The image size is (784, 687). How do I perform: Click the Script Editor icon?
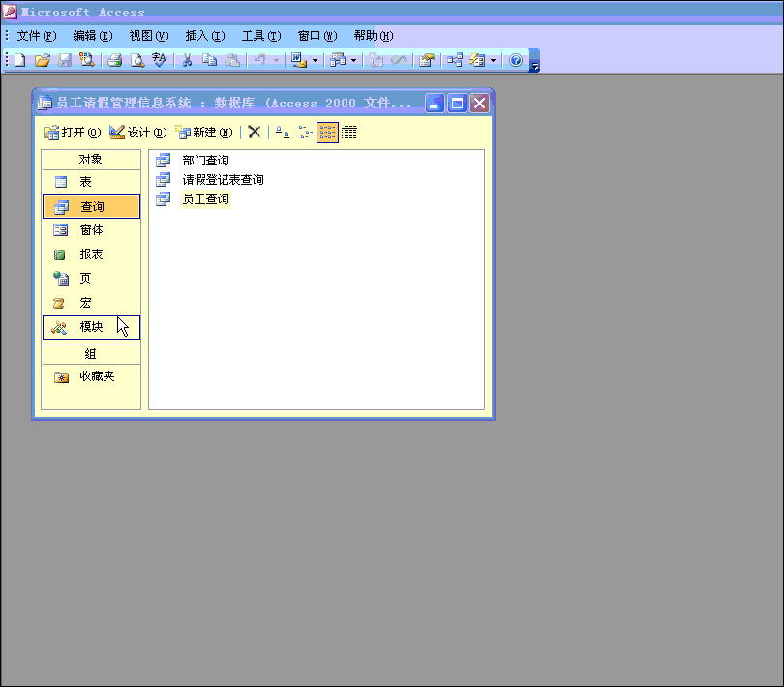(399, 61)
